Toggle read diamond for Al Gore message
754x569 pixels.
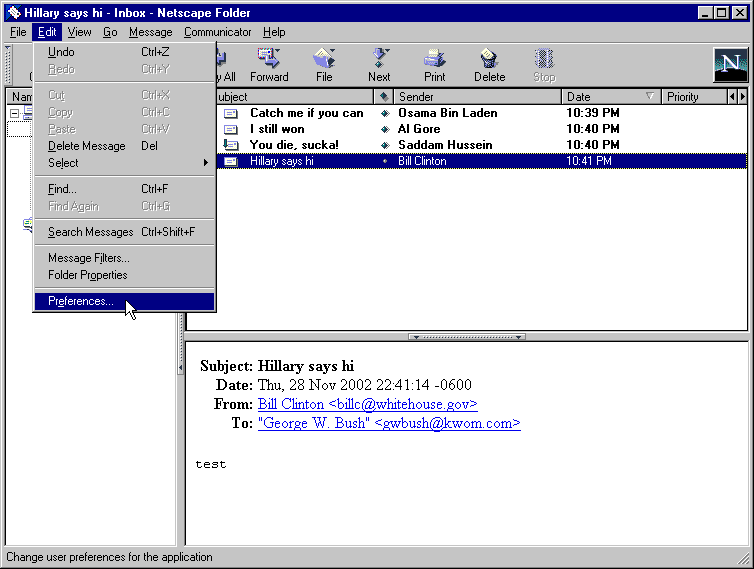coord(385,129)
